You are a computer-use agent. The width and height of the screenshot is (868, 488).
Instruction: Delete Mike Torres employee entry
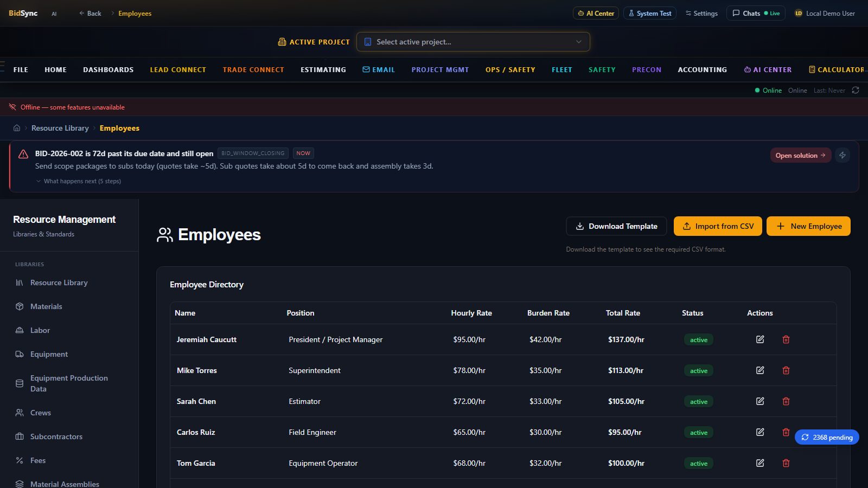pyautogui.click(x=786, y=370)
